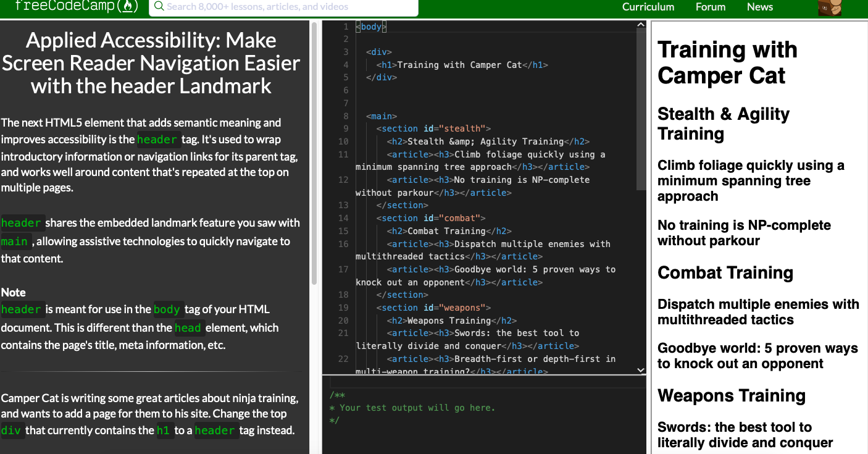868x454 pixels.
Task: Place cursor on the h1 'Training with Camper Cat' code line
Action: [462, 65]
